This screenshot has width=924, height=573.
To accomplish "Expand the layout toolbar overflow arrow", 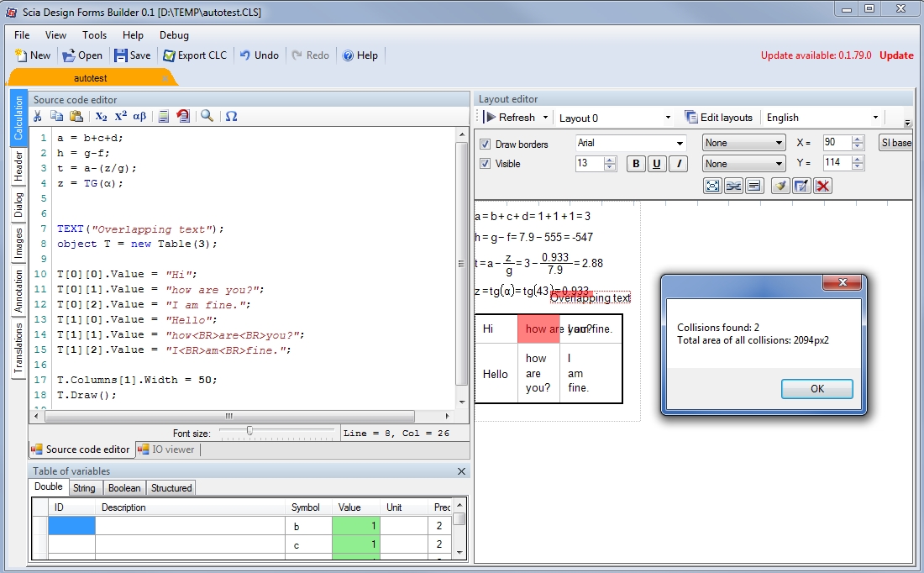I will [907, 123].
